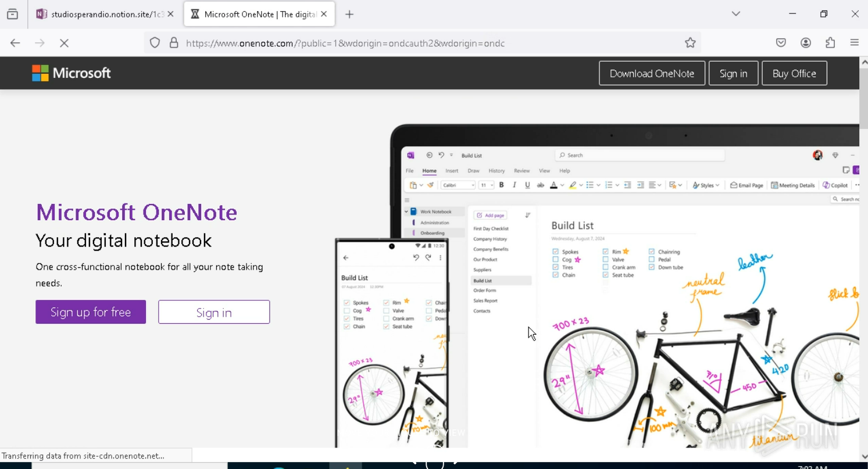Viewport: 868px width, 469px height.
Task: Click the Download OneNote button
Action: (x=652, y=73)
